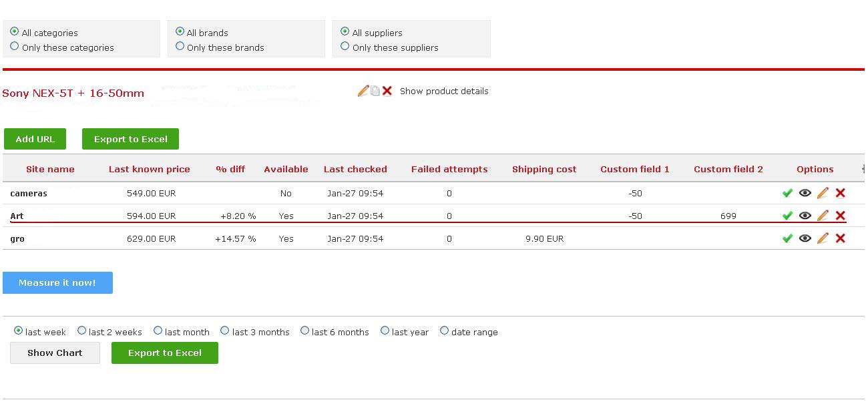Viewport: 868px width, 406px height.
Task: Select the All suppliers radio button
Action: pyautogui.click(x=345, y=31)
